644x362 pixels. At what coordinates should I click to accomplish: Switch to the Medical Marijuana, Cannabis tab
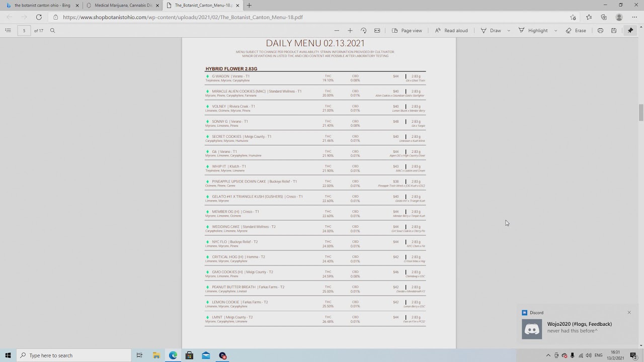(x=122, y=5)
